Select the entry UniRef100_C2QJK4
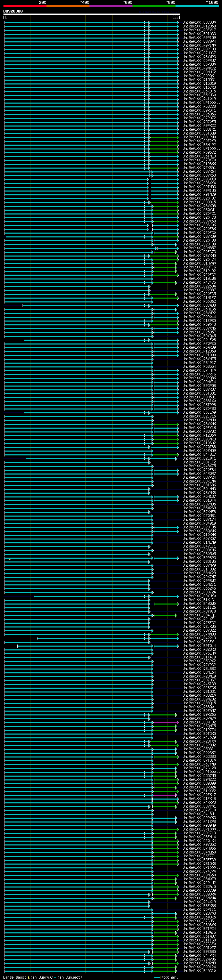Image resolution: width=222 pixels, height=980 pixels. [199, 840]
